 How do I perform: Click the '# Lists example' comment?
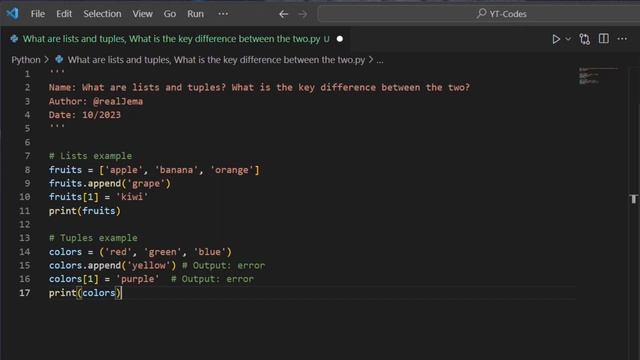[90, 156]
